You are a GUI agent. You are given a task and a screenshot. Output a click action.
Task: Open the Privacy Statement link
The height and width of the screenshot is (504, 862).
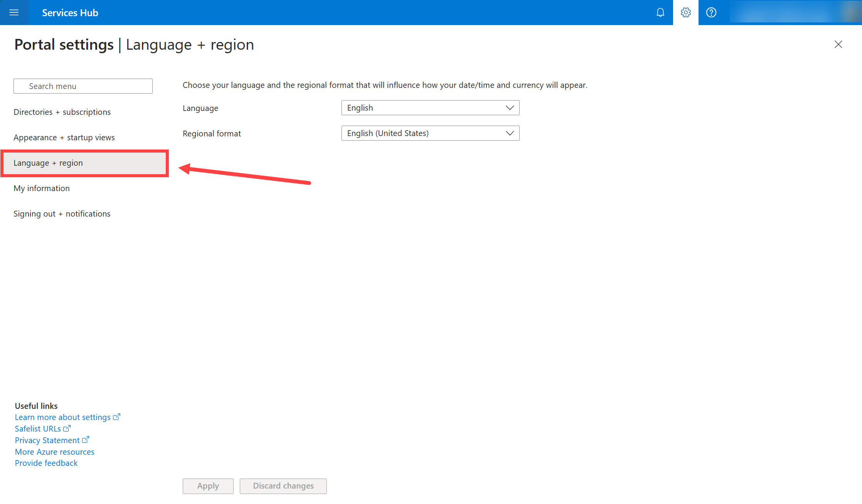47,440
